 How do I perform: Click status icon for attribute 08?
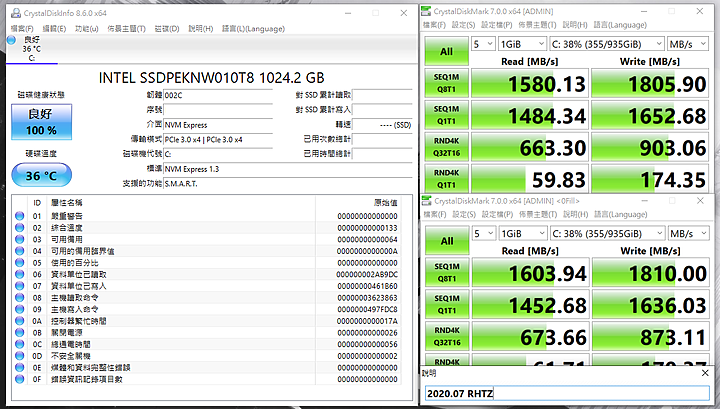click(x=19, y=297)
